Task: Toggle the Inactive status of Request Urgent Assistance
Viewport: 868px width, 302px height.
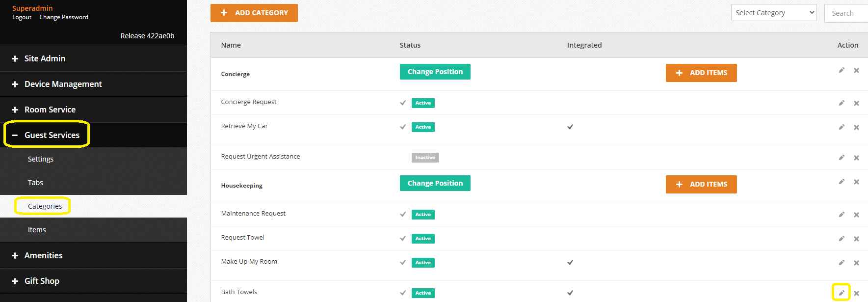Action: pyautogui.click(x=425, y=158)
